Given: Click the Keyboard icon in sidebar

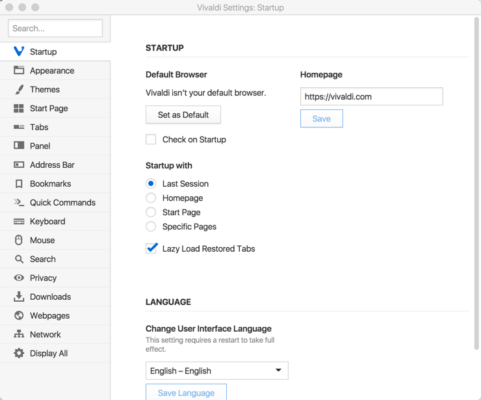Looking at the screenshot, I should click(19, 221).
